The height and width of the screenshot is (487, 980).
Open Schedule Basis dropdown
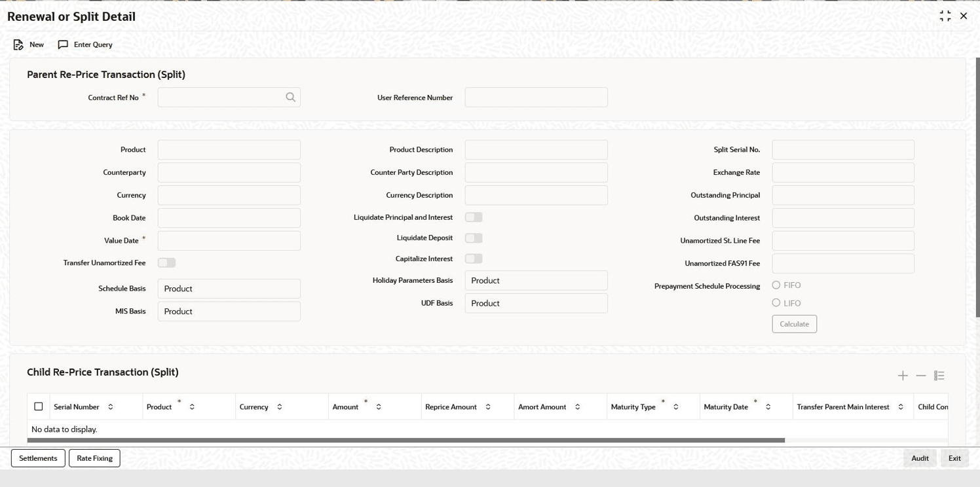pyautogui.click(x=229, y=289)
